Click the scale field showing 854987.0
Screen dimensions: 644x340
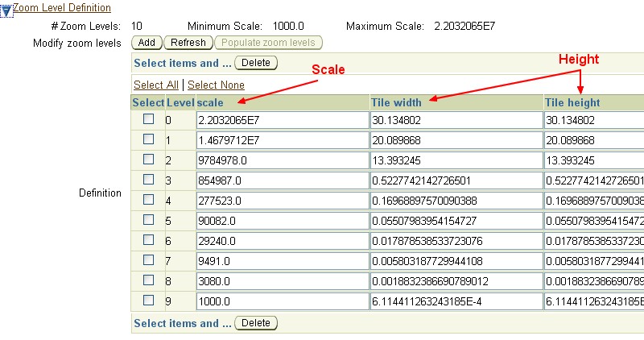282,180
